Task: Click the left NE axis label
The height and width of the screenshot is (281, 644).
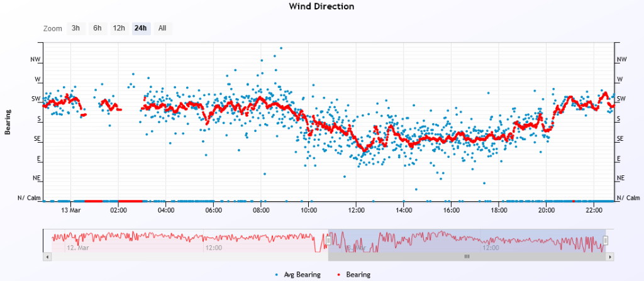Action: click(36, 179)
